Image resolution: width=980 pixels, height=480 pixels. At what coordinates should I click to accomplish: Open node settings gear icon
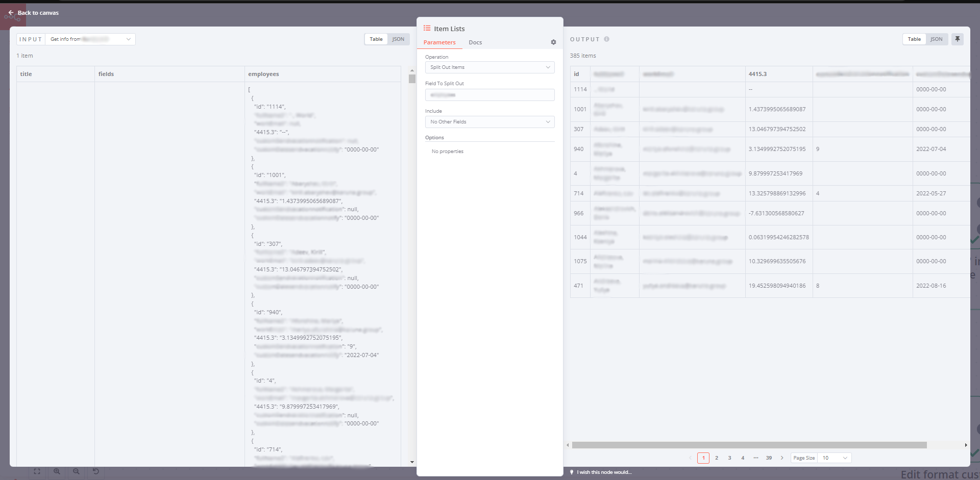553,42
